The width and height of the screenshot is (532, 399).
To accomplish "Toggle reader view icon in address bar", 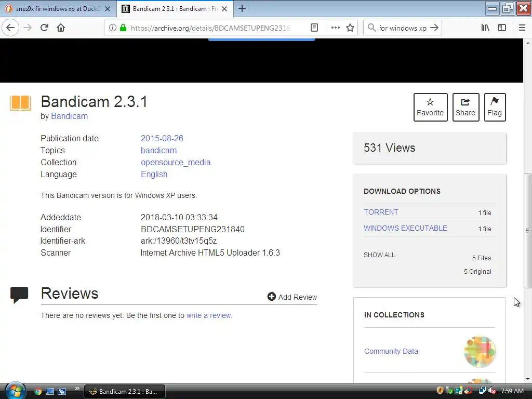I will (x=314, y=28).
